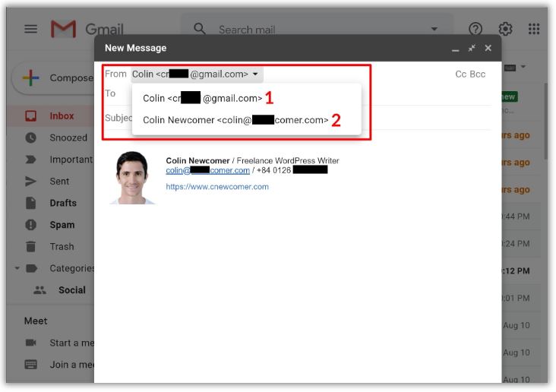Open the cnewcomer.com website link
Screen dimensions: 556x392
click(216, 186)
